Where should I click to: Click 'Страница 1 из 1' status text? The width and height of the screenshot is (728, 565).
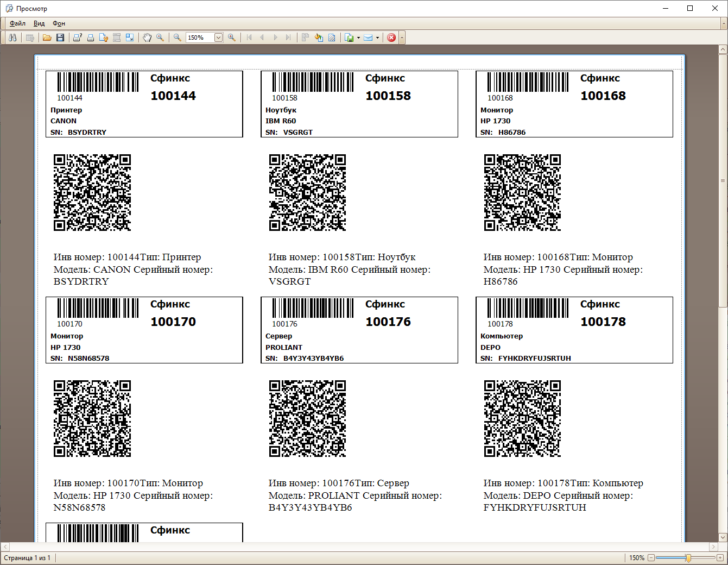(x=27, y=558)
